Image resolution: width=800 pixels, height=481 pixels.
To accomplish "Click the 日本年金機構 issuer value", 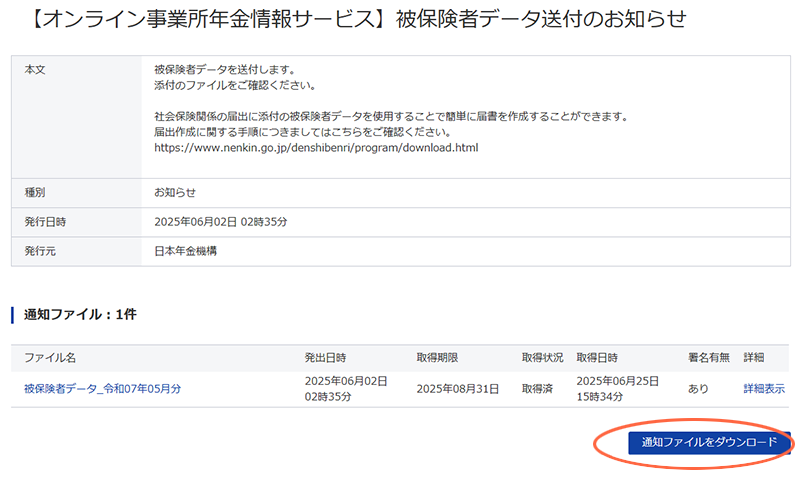I will pyautogui.click(x=186, y=251).
